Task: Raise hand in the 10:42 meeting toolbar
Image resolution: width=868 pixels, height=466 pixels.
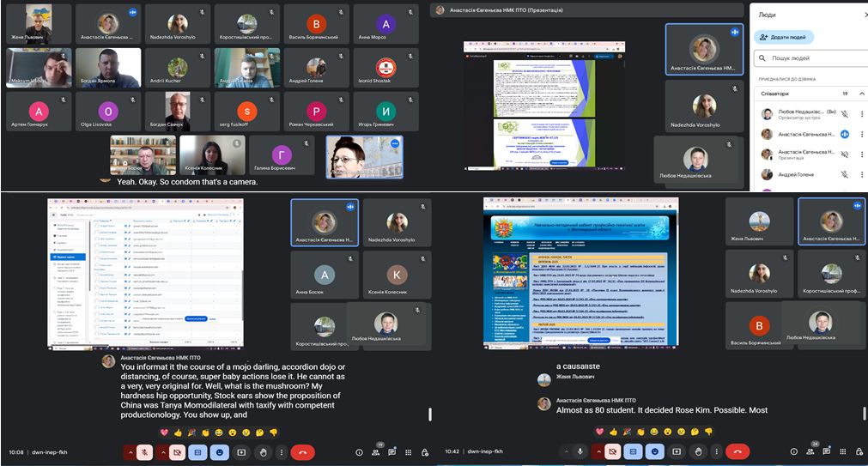Action: pyautogui.click(x=697, y=451)
